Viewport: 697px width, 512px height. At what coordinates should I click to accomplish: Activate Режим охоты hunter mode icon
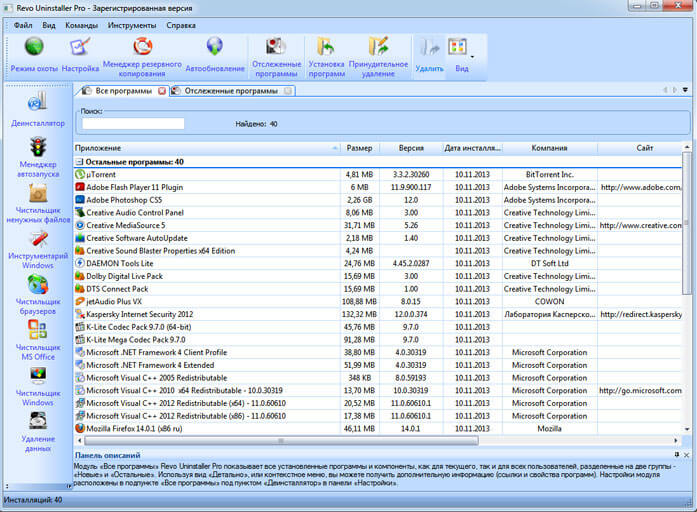coord(34,47)
